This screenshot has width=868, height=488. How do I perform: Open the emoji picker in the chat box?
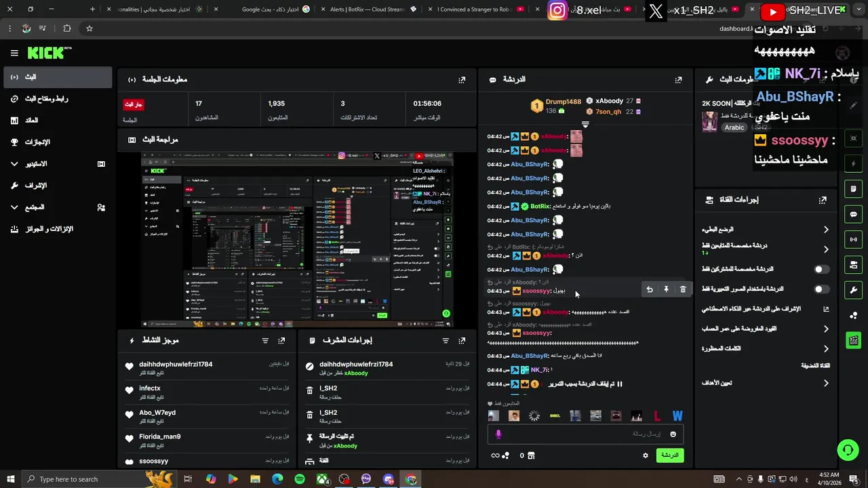tap(673, 434)
